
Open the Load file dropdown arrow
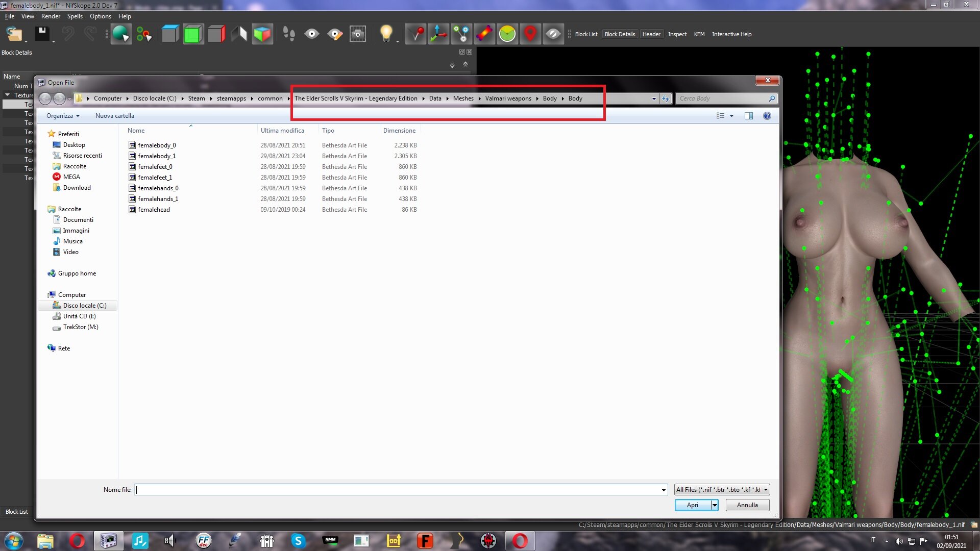click(x=26, y=41)
